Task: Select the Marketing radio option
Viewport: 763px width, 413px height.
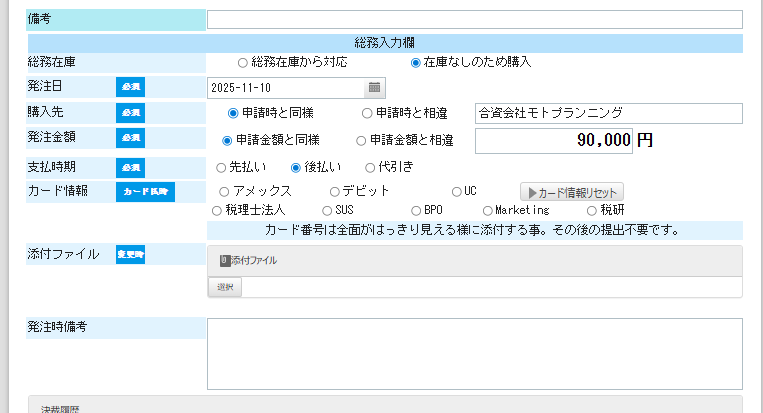Action: (x=488, y=211)
